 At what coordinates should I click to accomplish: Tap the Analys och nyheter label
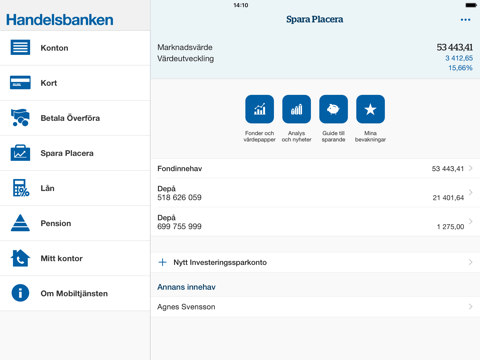tap(296, 136)
